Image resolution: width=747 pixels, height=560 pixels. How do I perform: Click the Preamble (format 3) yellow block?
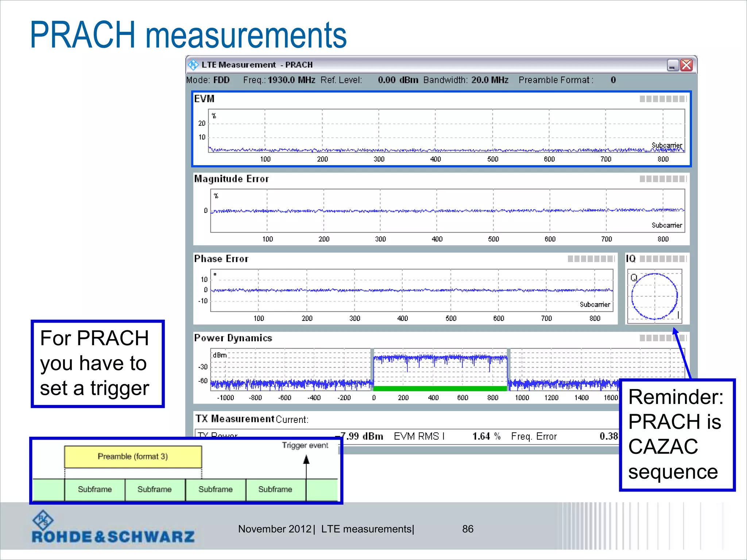133,456
